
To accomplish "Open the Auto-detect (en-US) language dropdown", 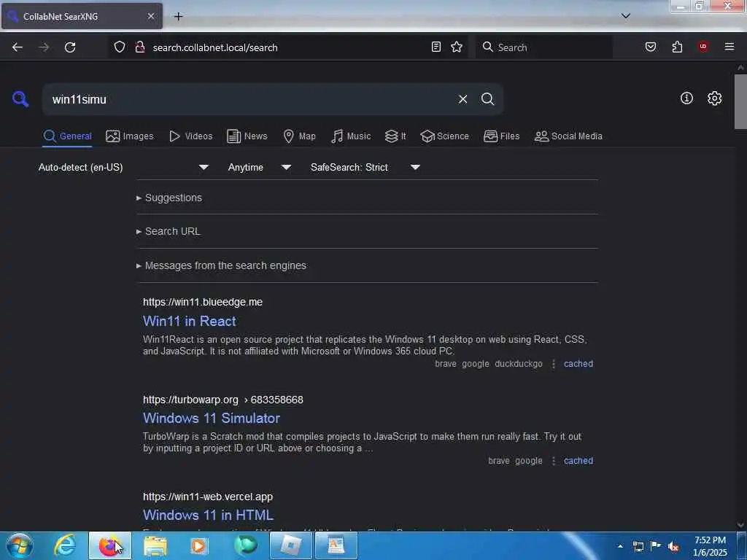I will coord(123,167).
